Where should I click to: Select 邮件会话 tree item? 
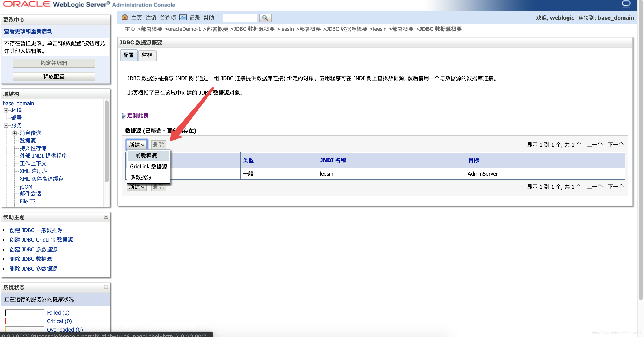pyautogui.click(x=30, y=194)
